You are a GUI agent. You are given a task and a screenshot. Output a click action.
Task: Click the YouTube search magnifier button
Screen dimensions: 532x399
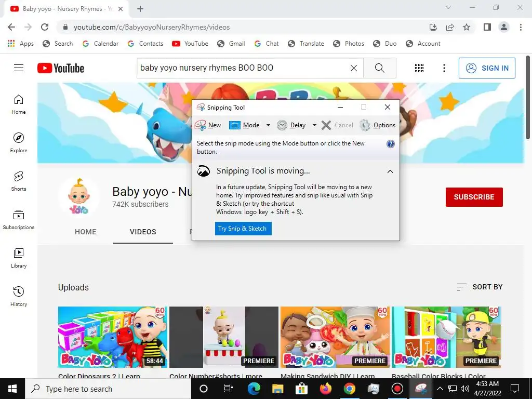point(380,68)
